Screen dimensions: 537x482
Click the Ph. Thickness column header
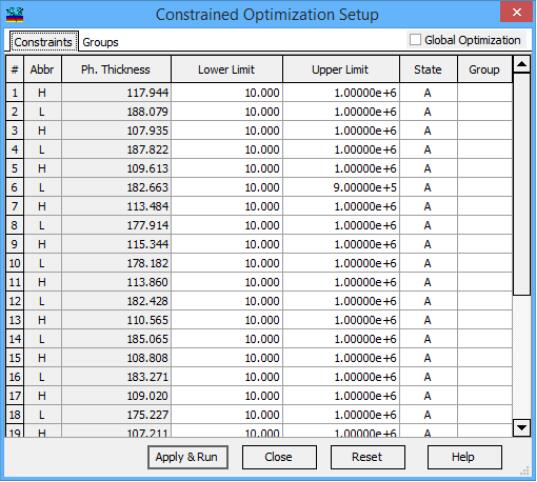(x=116, y=70)
